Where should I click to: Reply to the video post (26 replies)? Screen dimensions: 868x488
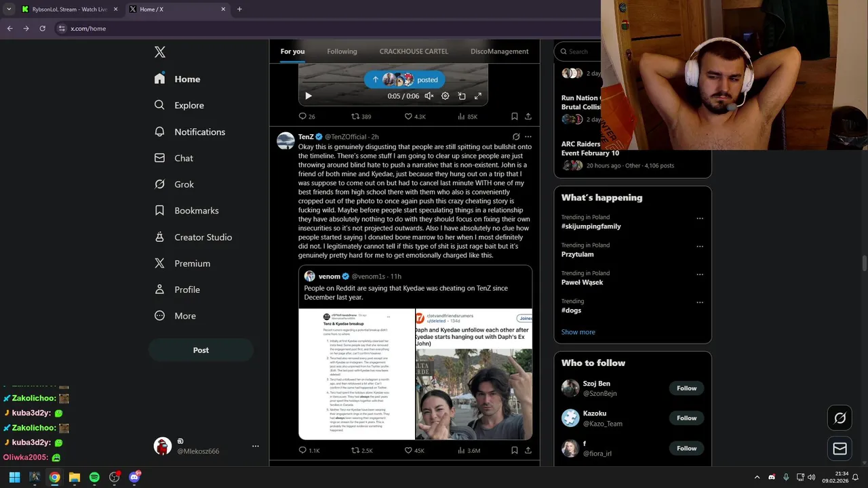point(307,117)
